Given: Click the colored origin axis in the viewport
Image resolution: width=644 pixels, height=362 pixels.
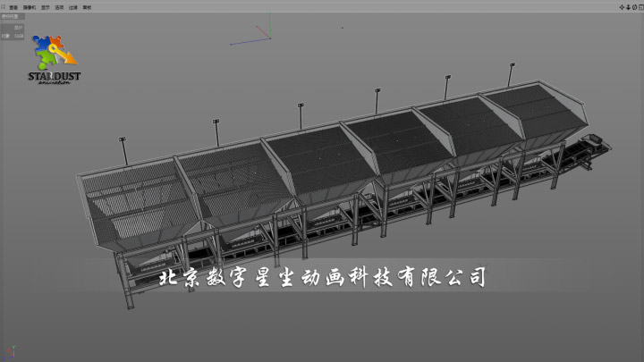Looking at the screenshot, I should click(x=259, y=36).
